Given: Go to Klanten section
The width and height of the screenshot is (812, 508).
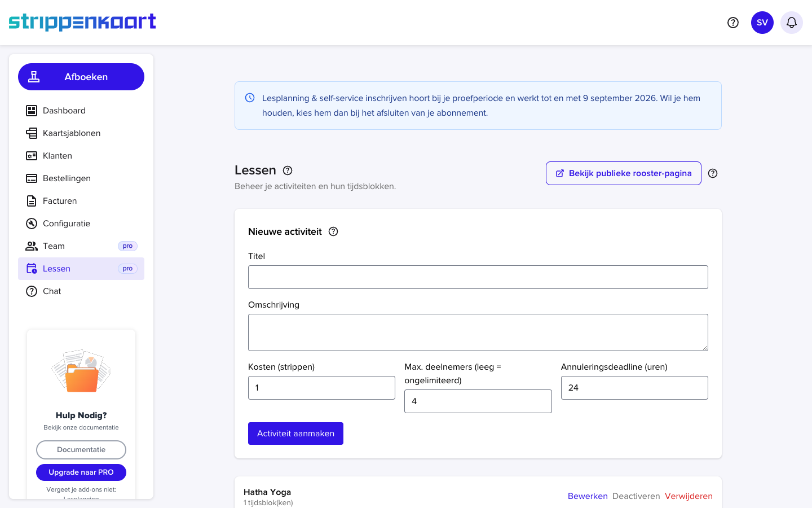Looking at the screenshot, I should pyautogui.click(x=81, y=156).
